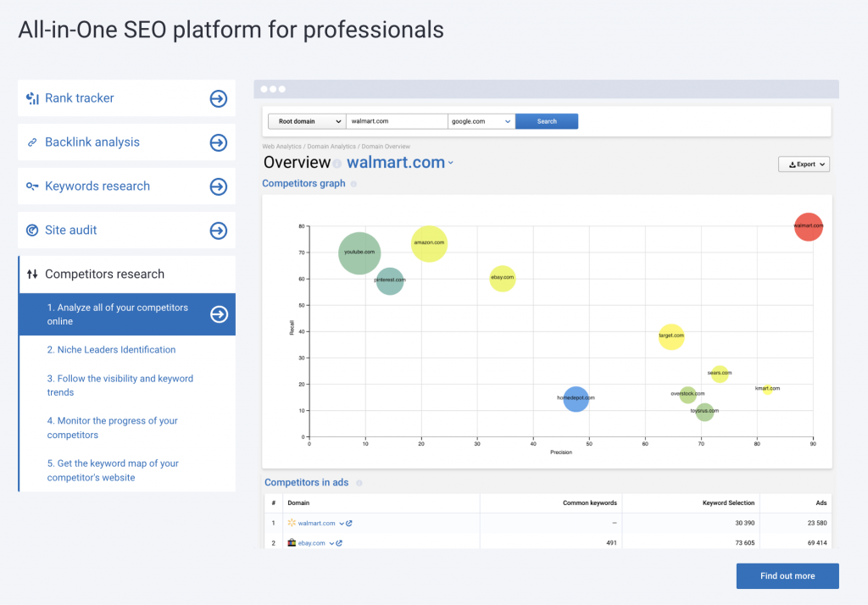Select the Site audit menu item

coord(127,230)
